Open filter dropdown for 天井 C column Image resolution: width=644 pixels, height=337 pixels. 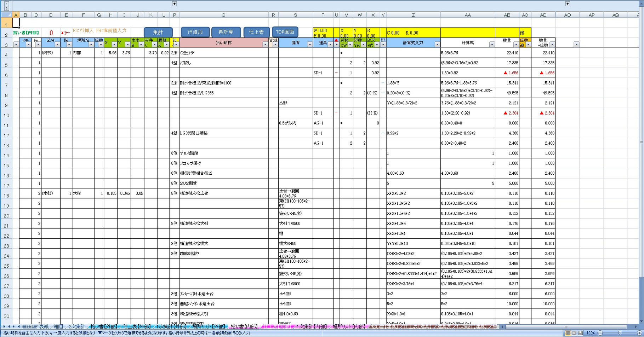[154, 45]
